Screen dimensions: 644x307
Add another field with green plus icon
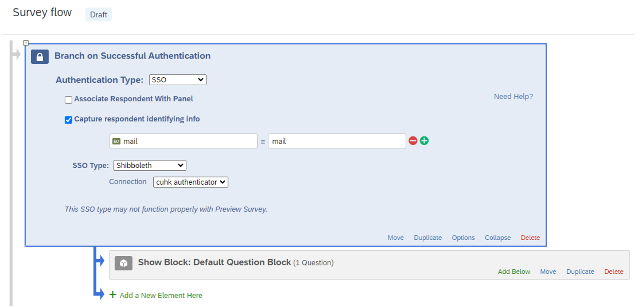(x=424, y=141)
